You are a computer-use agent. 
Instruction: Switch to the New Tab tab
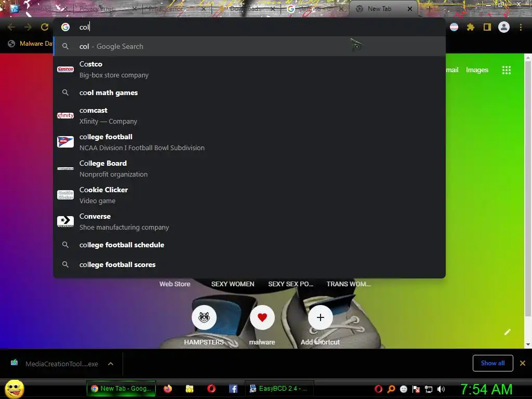(383, 9)
